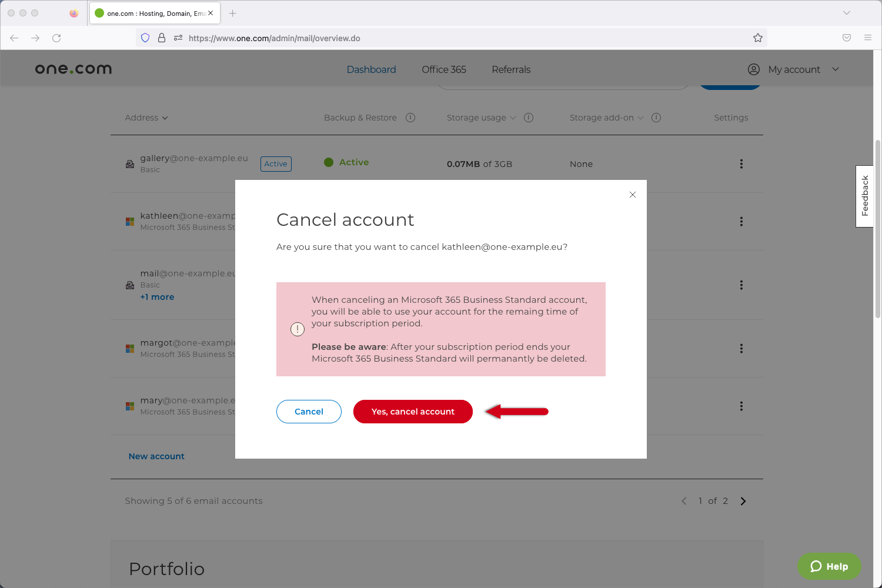Viewport: 882px width, 588px height.
Task: Sort by Storage add-on column
Action: 606,118
